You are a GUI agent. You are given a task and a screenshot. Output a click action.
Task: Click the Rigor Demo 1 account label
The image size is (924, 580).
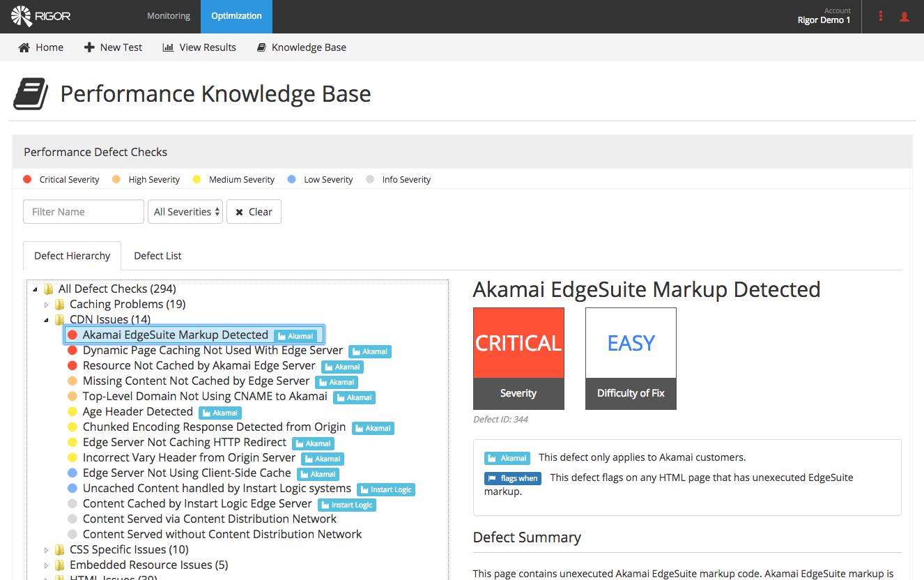(824, 20)
